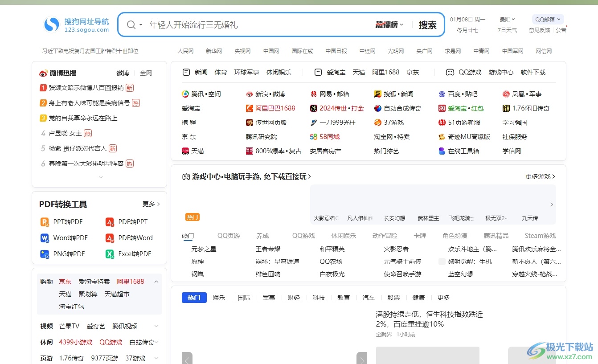
Task: Click the PNG转PDF icon
Action: (45, 254)
